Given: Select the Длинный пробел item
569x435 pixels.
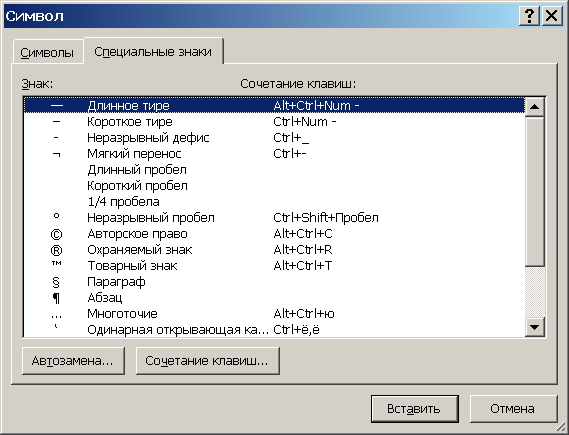Looking at the screenshot, I should click(274, 169).
